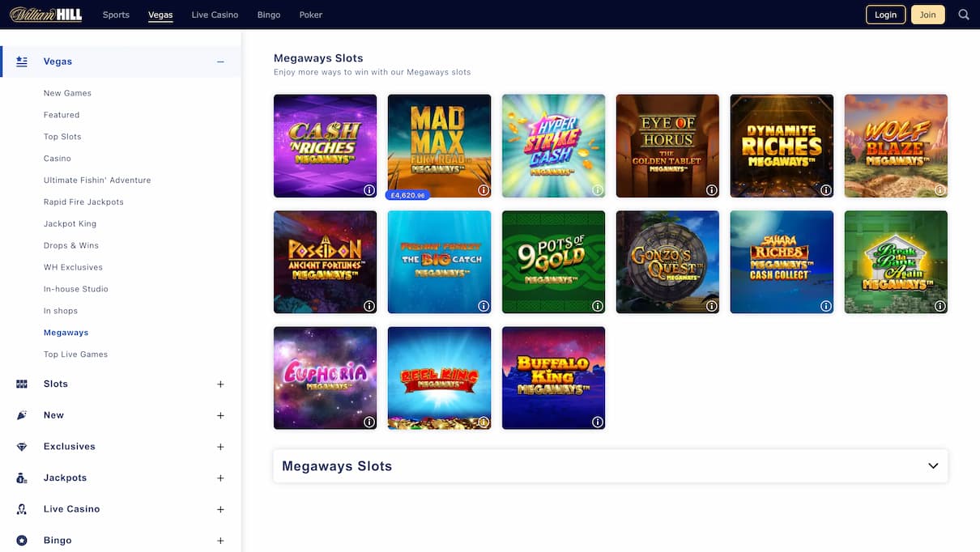Open Drops & Wins in the sidebar
Image resolution: width=980 pixels, height=552 pixels.
pos(71,246)
